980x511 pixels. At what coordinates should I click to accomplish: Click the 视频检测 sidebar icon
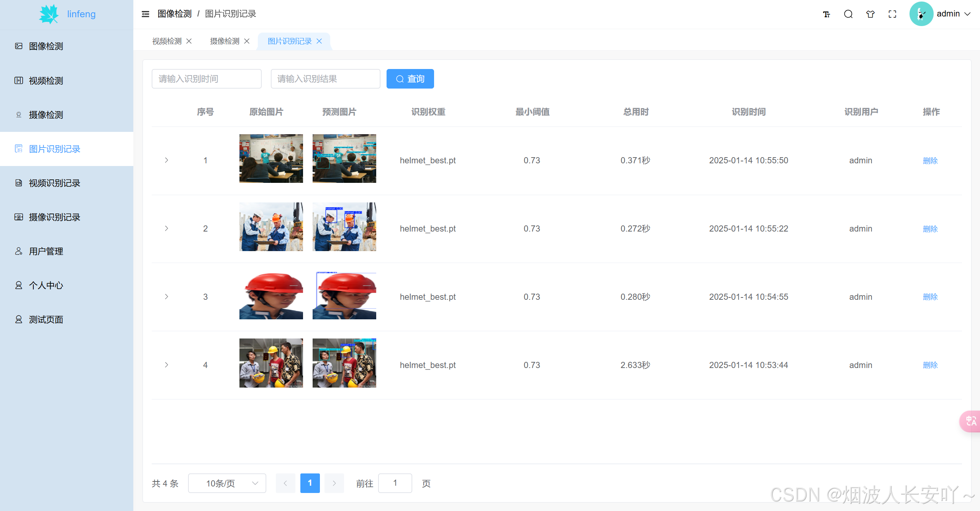click(x=18, y=81)
